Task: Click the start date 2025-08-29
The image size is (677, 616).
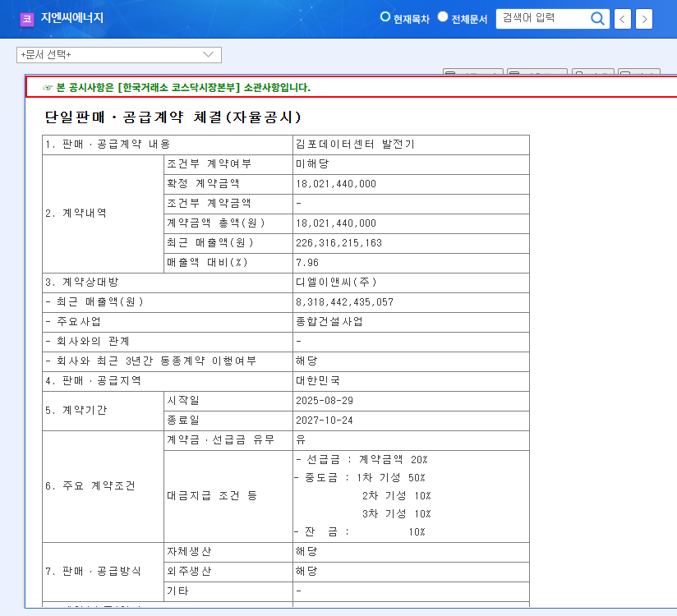Action: [325, 401]
